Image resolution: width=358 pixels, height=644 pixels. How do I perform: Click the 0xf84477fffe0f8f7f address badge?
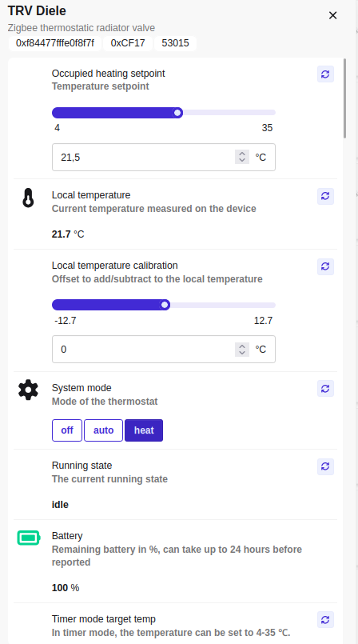55,43
